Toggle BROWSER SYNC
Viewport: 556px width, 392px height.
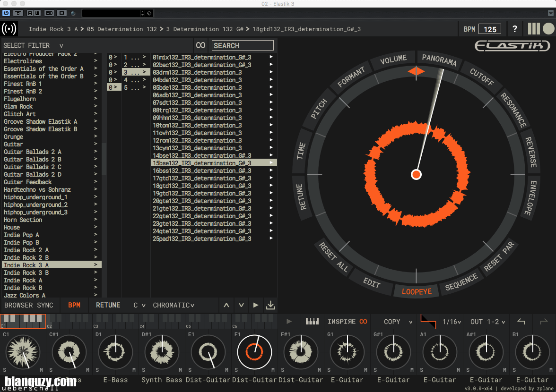pyautogui.click(x=29, y=305)
